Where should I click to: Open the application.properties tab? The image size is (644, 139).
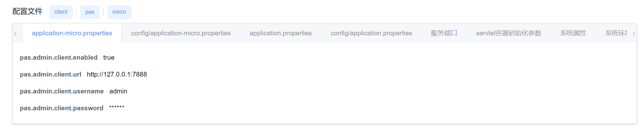[281, 33]
